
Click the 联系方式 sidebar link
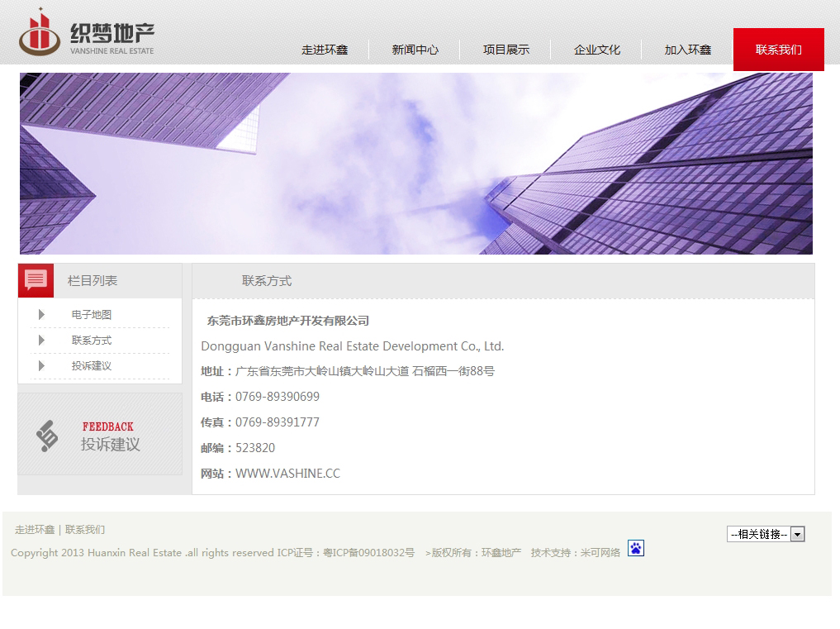(x=91, y=340)
